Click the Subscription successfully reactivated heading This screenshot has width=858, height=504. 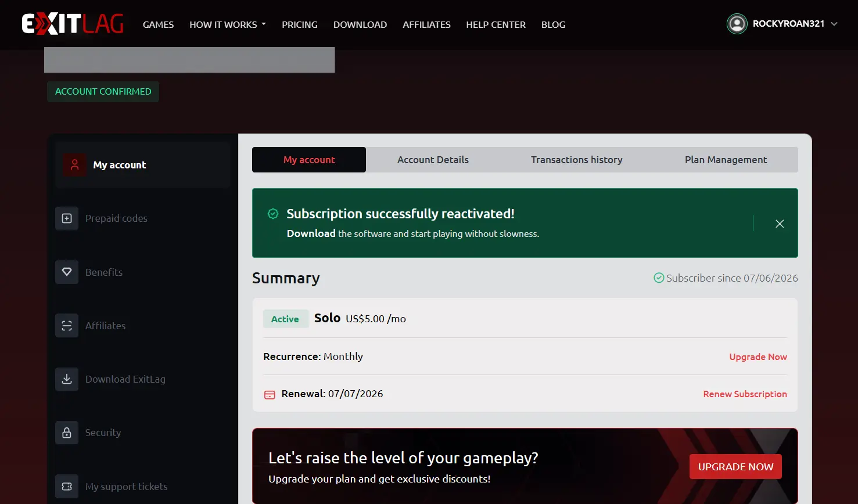(400, 214)
